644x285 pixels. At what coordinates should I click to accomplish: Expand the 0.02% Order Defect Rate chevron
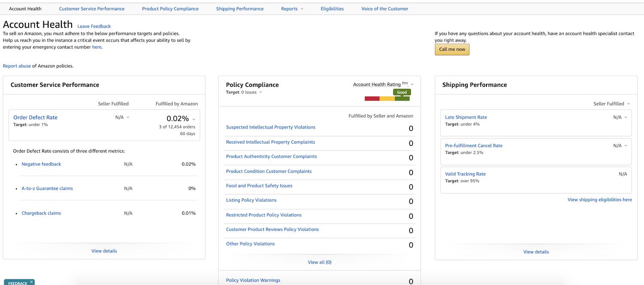tap(194, 119)
